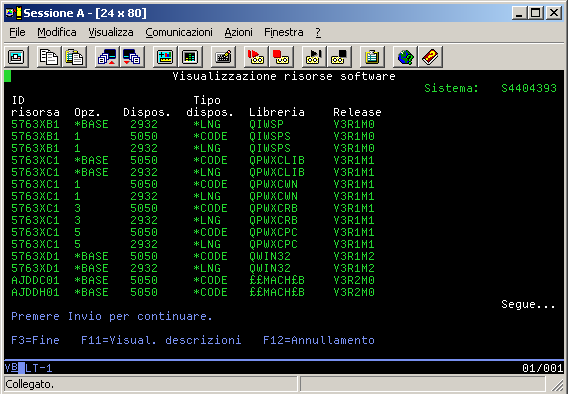
Task: Close the Sessione A window
Action: click(554, 13)
